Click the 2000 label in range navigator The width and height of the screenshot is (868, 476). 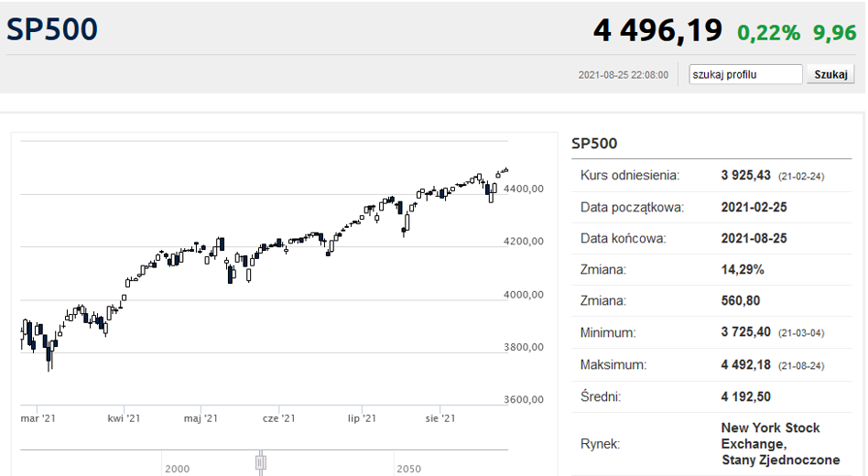coord(178,469)
